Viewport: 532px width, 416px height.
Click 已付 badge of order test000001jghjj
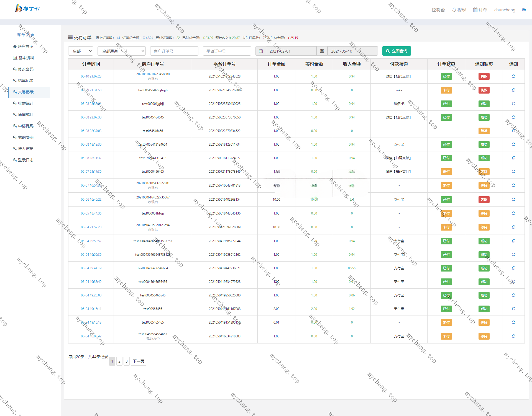click(x=446, y=104)
